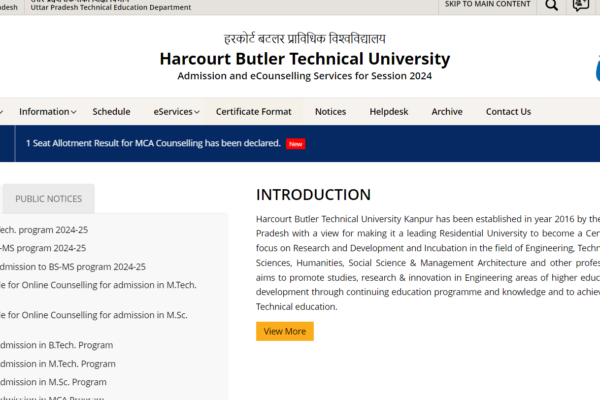This screenshot has width=600, height=400.
Task: Click Harcourt Butler Technical University title
Action: (305, 59)
